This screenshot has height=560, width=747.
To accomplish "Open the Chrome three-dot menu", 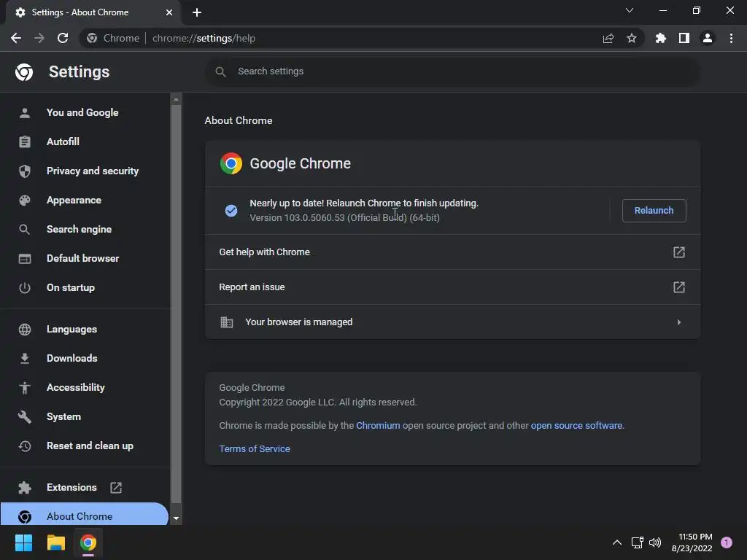I will [731, 38].
